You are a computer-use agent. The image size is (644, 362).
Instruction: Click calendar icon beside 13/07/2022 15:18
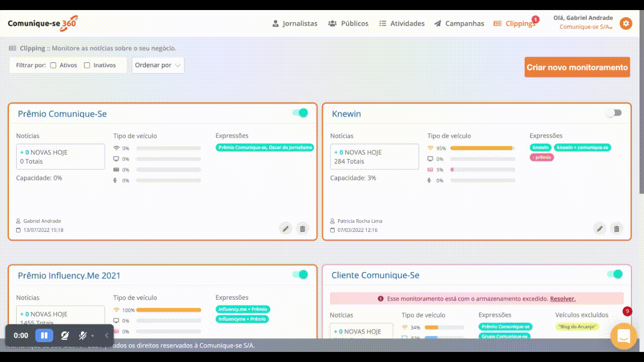click(x=19, y=230)
